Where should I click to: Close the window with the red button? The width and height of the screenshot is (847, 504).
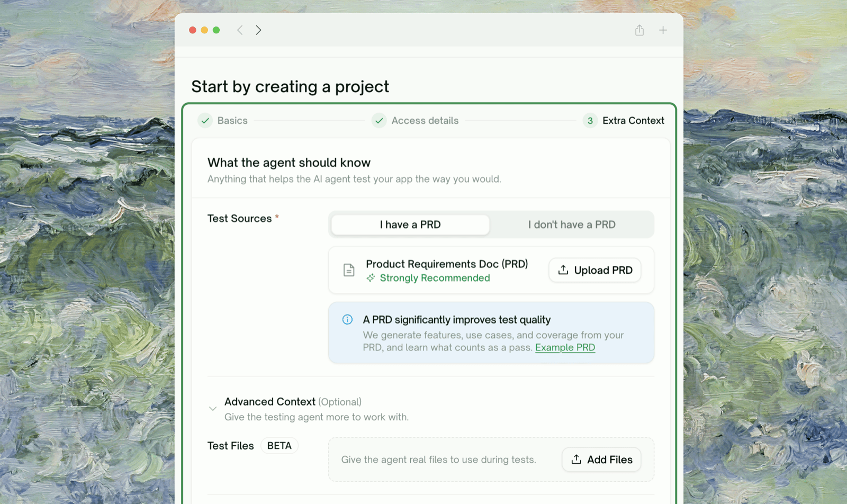click(x=193, y=30)
